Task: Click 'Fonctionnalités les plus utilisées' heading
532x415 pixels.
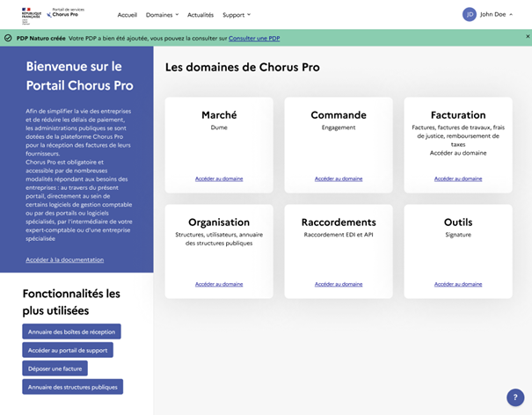Action: click(71, 302)
